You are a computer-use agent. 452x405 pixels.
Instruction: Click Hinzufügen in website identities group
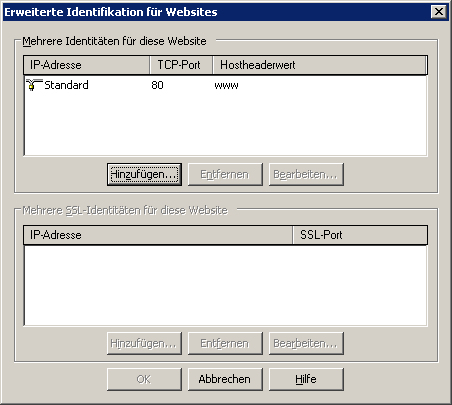click(x=144, y=174)
